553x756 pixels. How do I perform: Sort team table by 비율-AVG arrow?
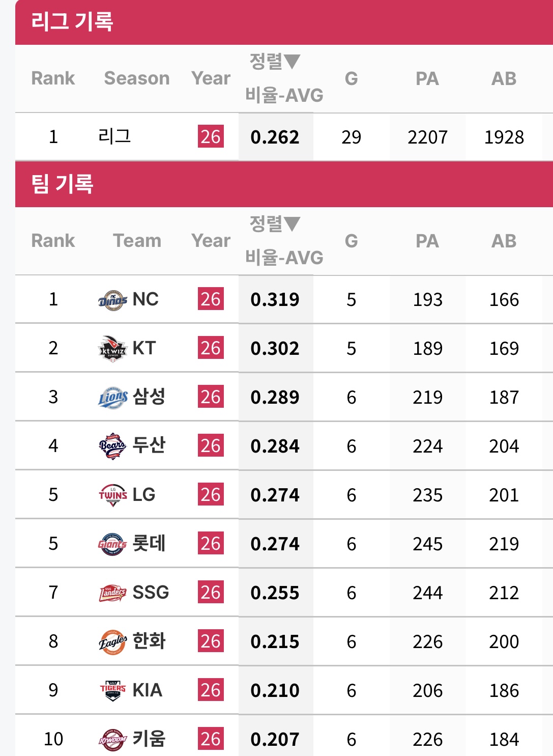292,224
